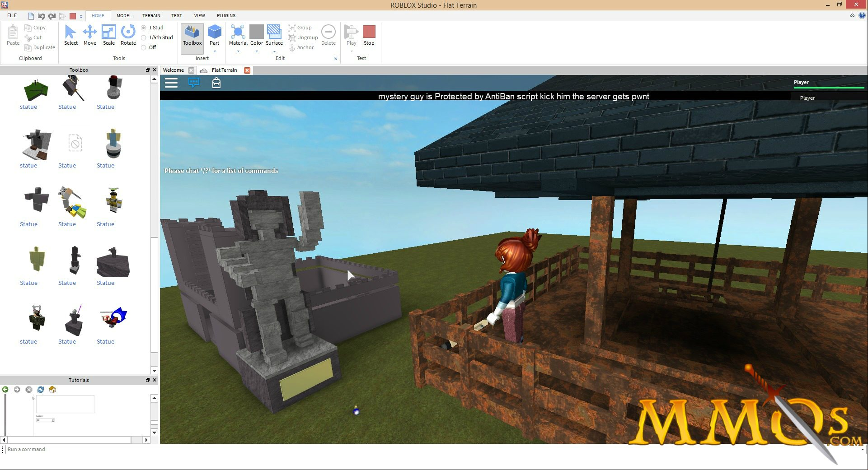Viewport: 868px width, 470px height.
Task: Stop the running test with Stop
Action: 369,35
